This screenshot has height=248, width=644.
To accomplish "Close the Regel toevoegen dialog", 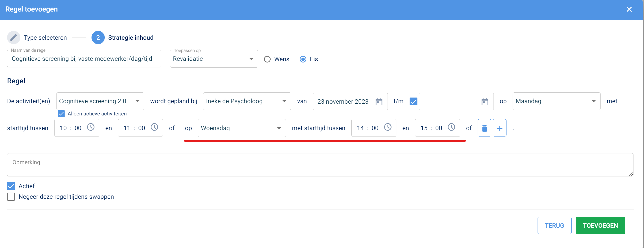I will 629,10.
